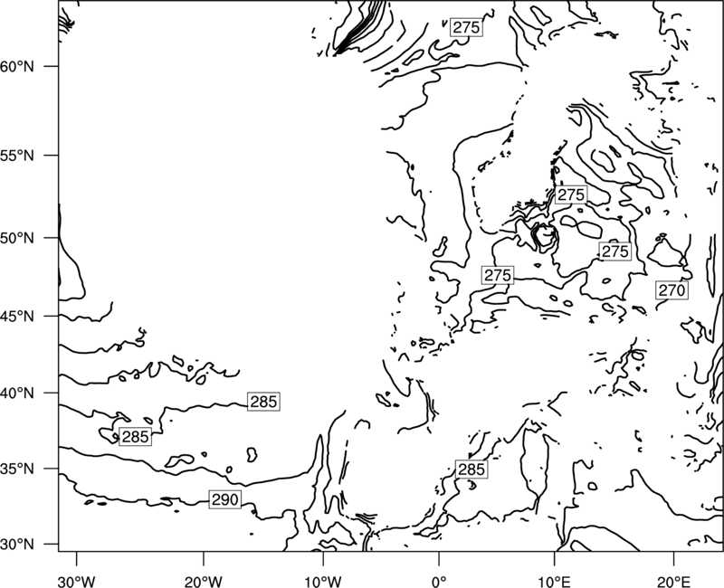
Task: Select the 45°N latitude axis label
Action: click(x=17, y=317)
